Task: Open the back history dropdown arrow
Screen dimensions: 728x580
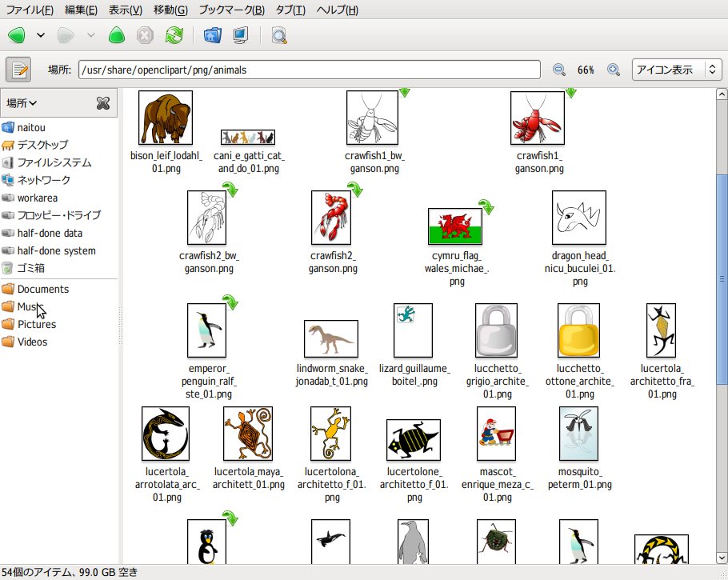Action: click(41, 35)
